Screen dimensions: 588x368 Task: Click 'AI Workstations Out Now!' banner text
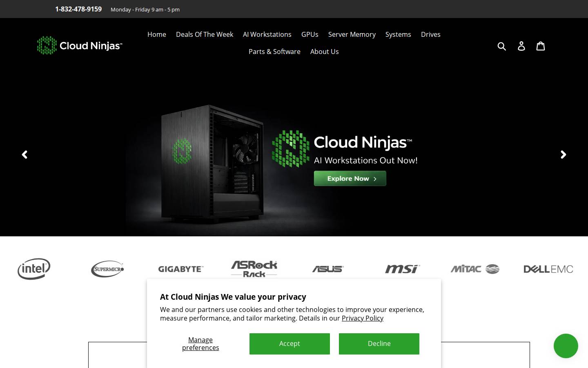point(366,160)
